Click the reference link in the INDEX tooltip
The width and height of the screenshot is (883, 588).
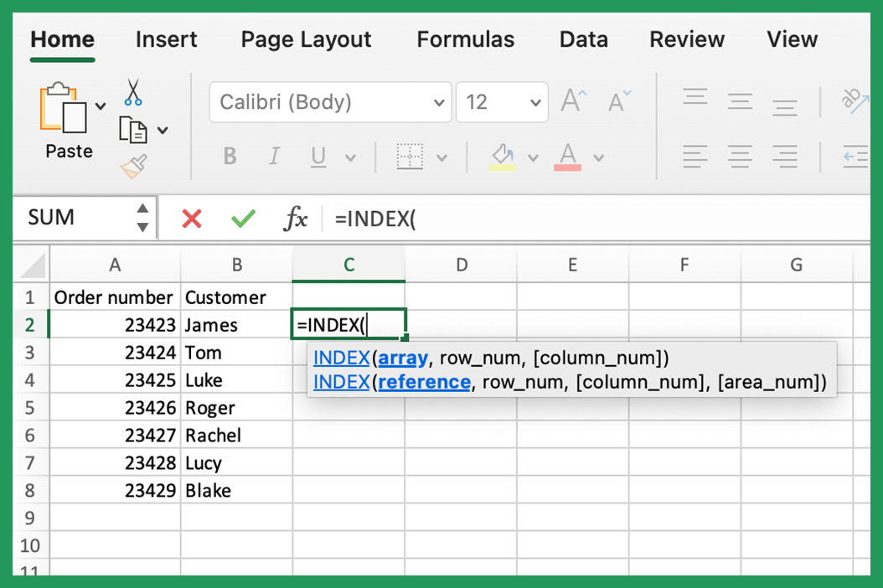coord(424,382)
